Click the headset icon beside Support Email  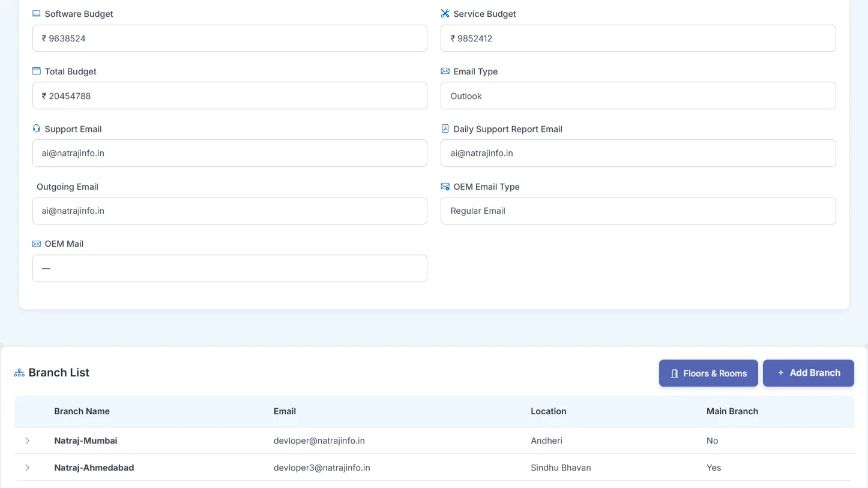point(37,129)
